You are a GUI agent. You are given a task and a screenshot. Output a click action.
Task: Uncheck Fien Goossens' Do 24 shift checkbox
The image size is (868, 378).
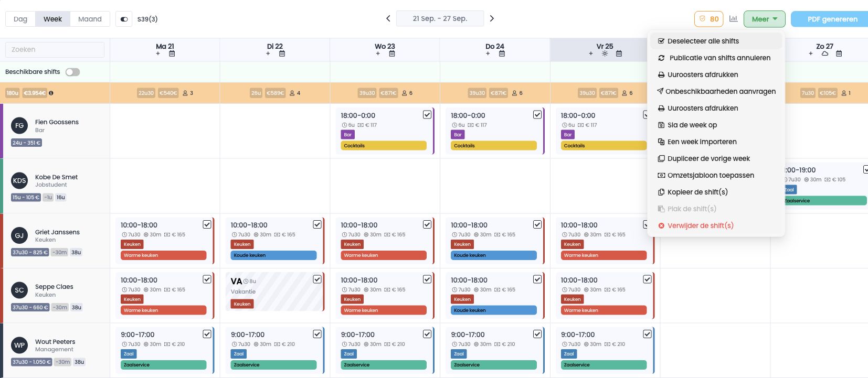[x=537, y=115]
